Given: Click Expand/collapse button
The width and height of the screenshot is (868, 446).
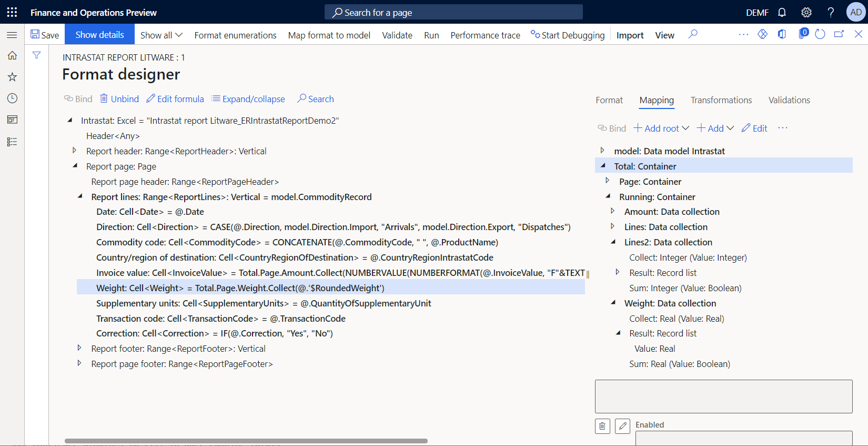Looking at the screenshot, I should [248, 99].
